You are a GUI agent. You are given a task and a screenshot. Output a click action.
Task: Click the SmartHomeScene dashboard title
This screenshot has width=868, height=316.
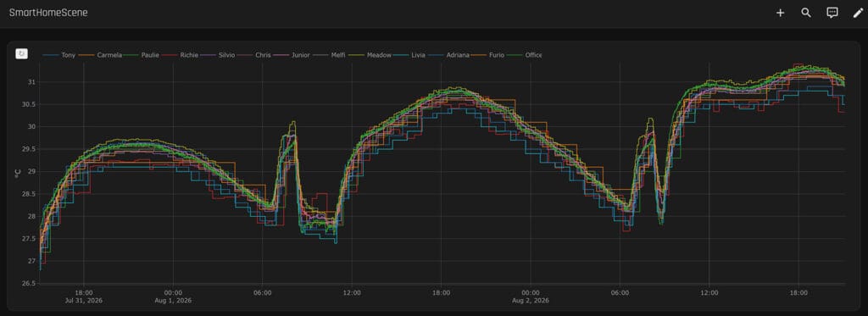pyautogui.click(x=48, y=13)
